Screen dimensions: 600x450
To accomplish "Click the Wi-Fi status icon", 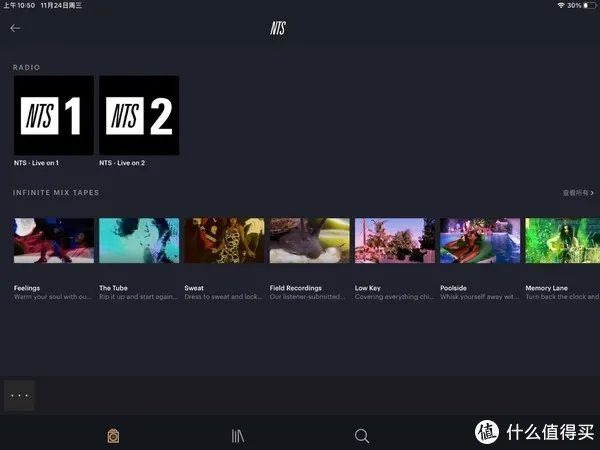I will coord(561,5).
